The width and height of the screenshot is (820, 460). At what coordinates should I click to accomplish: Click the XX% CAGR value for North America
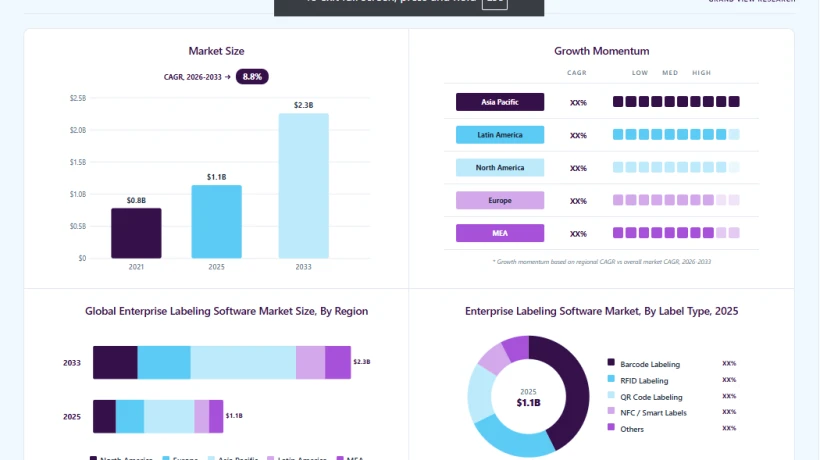[578, 168]
